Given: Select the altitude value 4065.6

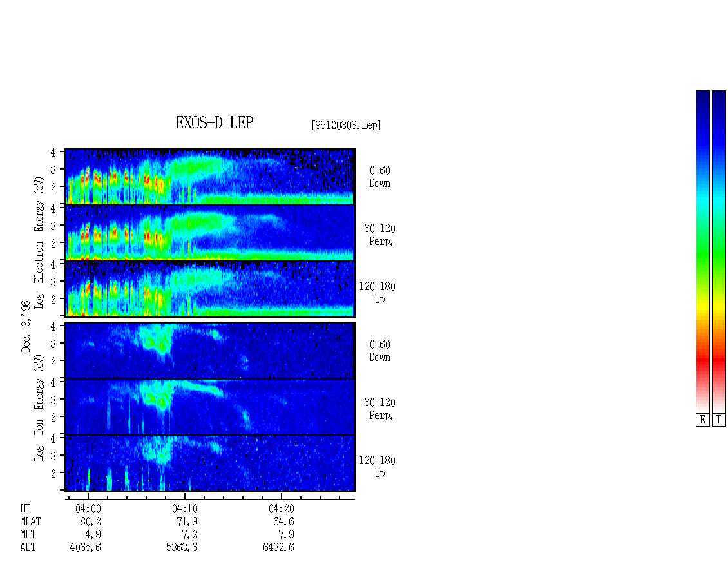Looking at the screenshot, I should click(86, 547).
